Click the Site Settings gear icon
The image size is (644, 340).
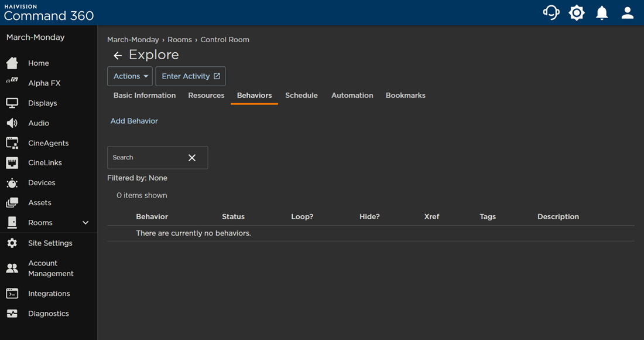(12, 243)
